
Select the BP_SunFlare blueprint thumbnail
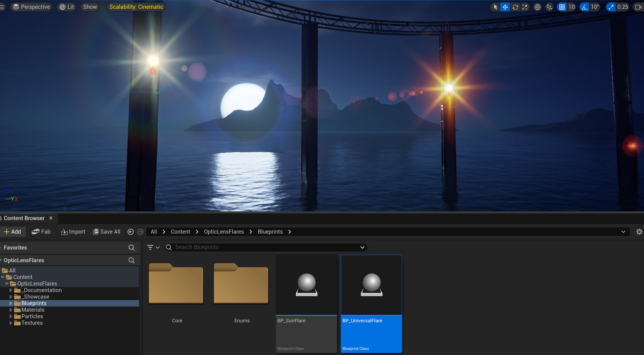point(306,285)
